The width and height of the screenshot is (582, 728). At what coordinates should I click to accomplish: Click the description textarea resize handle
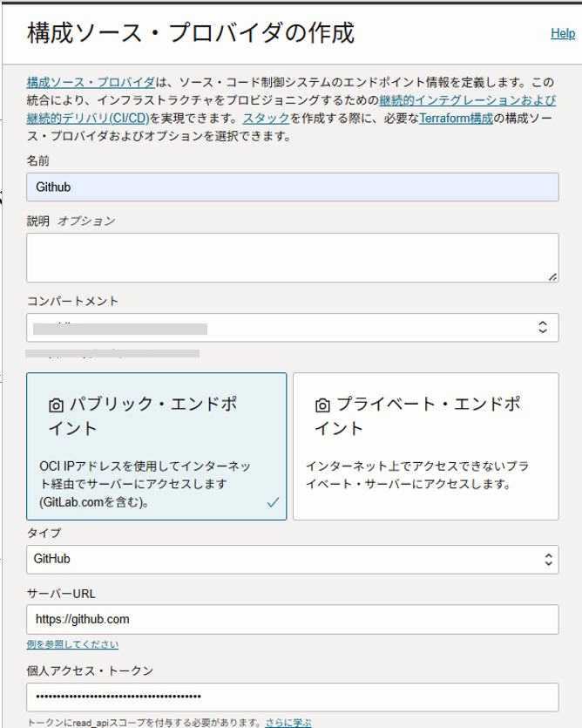(552, 277)
